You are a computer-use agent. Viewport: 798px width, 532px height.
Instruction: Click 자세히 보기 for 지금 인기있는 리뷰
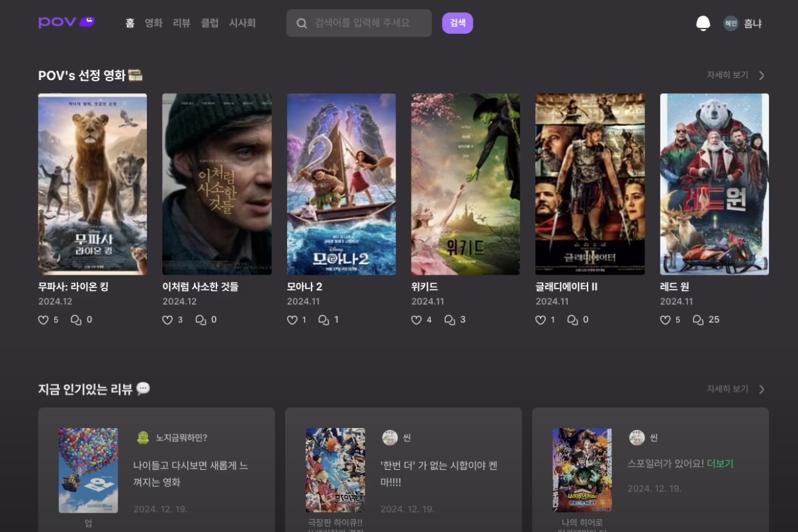pyautogui.click(x=727, y=389)
